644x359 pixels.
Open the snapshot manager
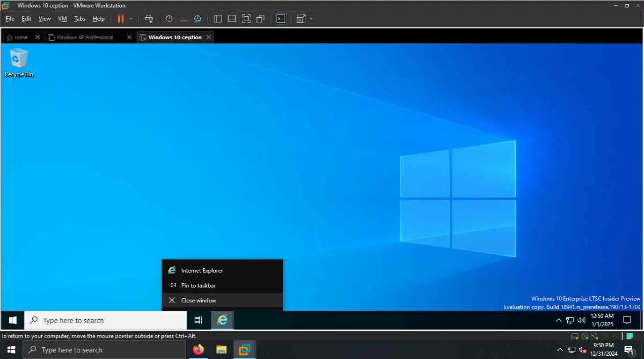pos(198,19)
